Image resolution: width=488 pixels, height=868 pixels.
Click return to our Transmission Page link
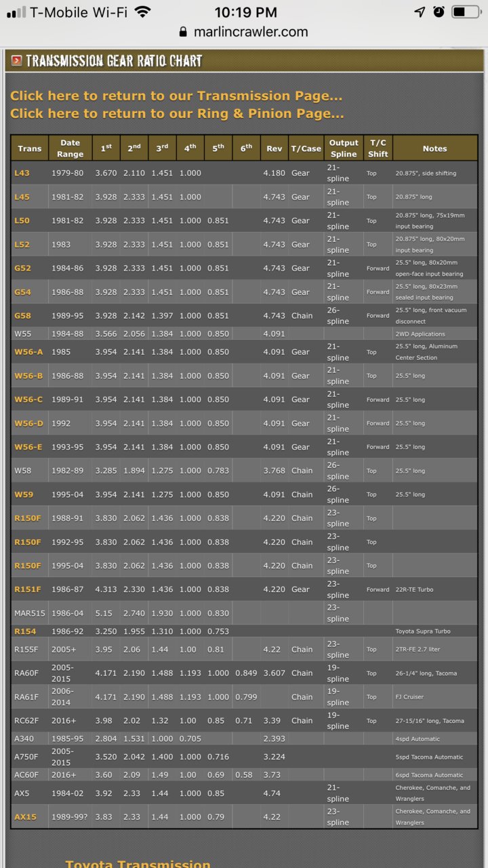[176, 96]
